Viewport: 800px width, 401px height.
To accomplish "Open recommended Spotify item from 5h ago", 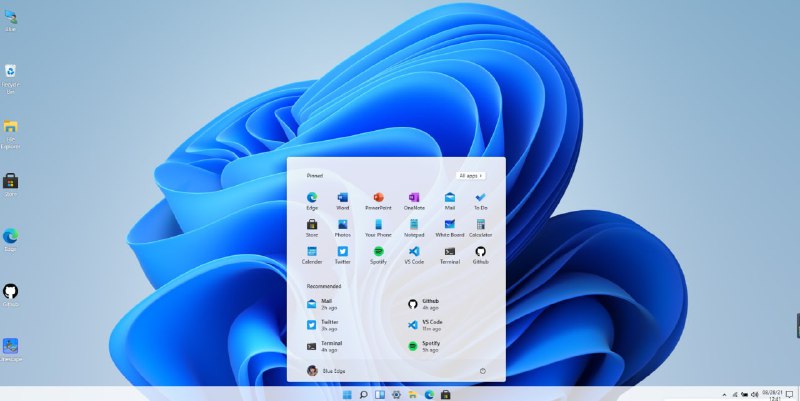I will point(424,346).
